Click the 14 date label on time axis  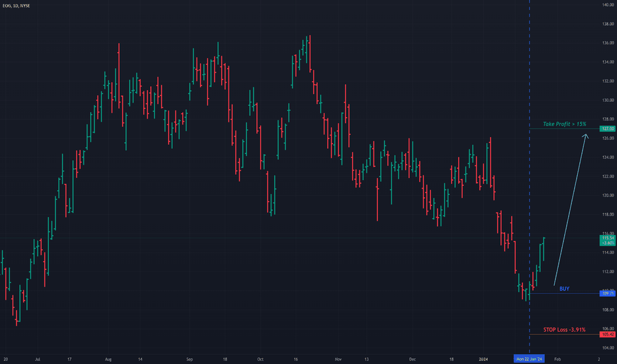140,359
